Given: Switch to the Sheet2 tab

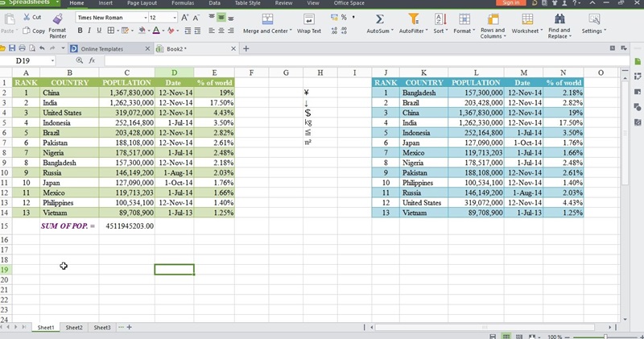Looking at the screenshot, I should pos(74,328).
